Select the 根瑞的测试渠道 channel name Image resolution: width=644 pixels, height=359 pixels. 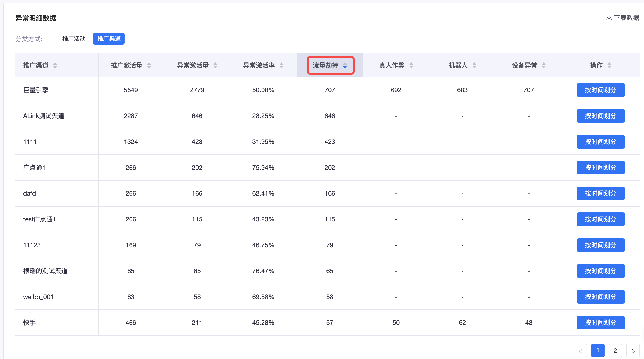[x=45, y=271]
